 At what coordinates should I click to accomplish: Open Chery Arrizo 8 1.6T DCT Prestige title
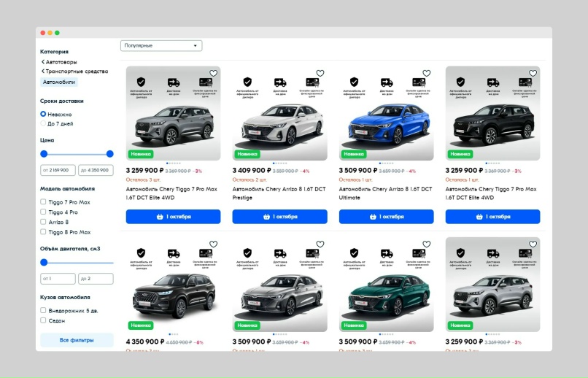click(x=279, y=193)
